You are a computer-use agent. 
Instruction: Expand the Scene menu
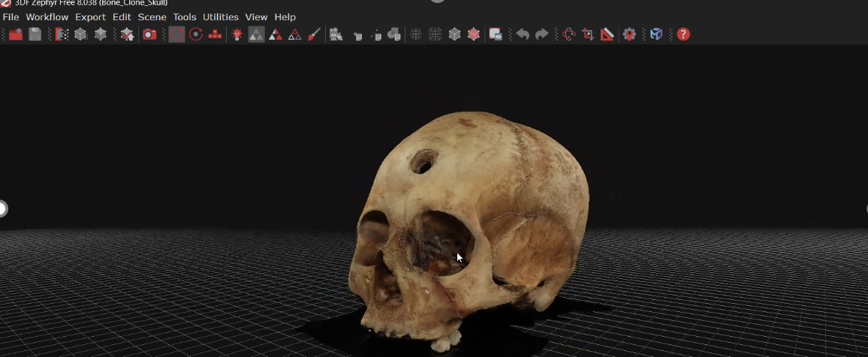coord(152,16)
